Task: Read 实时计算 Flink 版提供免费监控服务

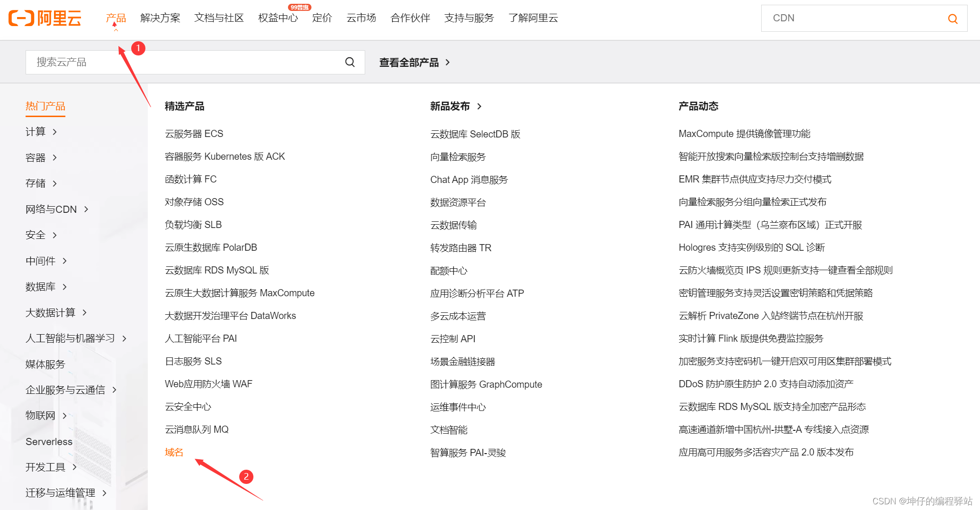Action: click(751, 338)
